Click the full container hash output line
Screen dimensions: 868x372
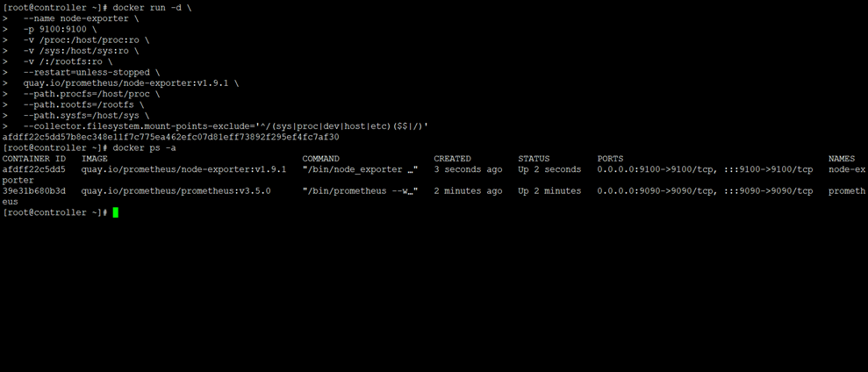(x=170, y=137)
